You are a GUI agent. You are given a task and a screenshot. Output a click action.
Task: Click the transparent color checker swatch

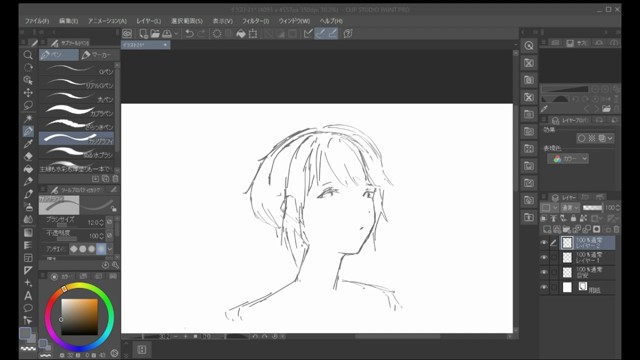pyautogui.click(x=28, y=349)
